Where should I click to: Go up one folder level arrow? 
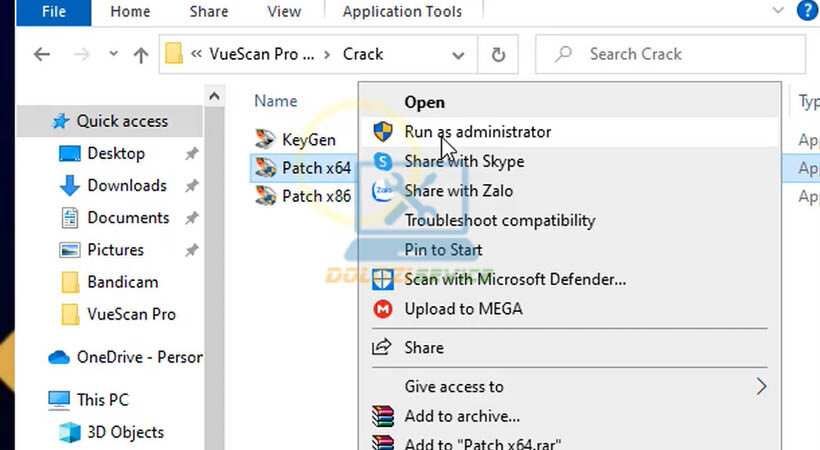click(x=141, y=55)
